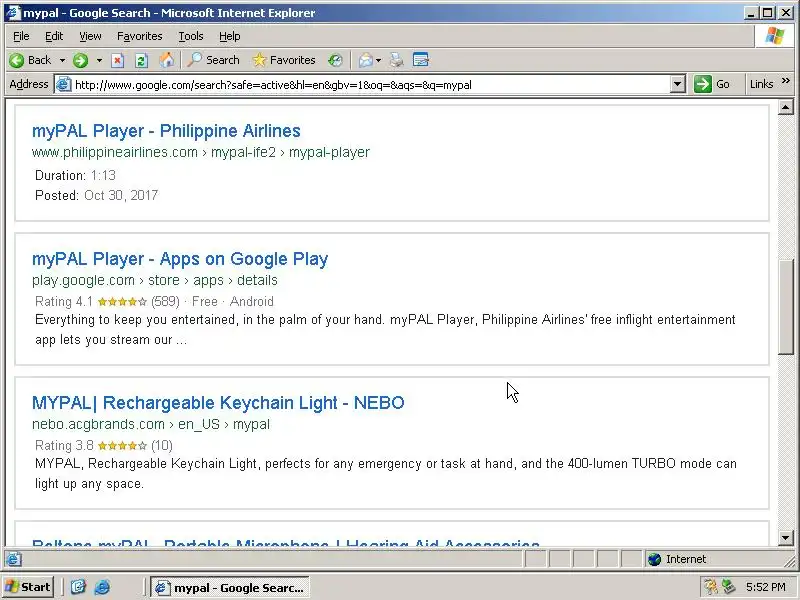Open the View menu

tap(90, 36)
